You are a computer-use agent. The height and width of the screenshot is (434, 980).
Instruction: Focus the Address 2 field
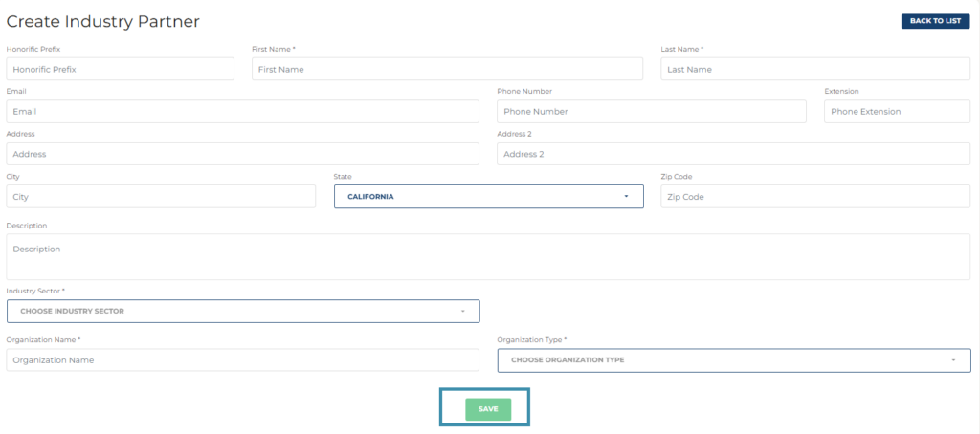pos(733,154)
